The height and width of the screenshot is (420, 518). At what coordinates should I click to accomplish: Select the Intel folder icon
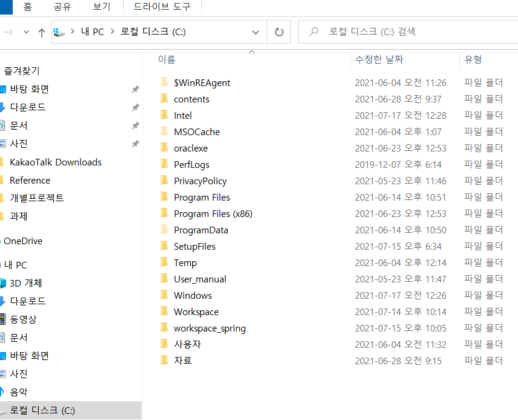[164, 115]
